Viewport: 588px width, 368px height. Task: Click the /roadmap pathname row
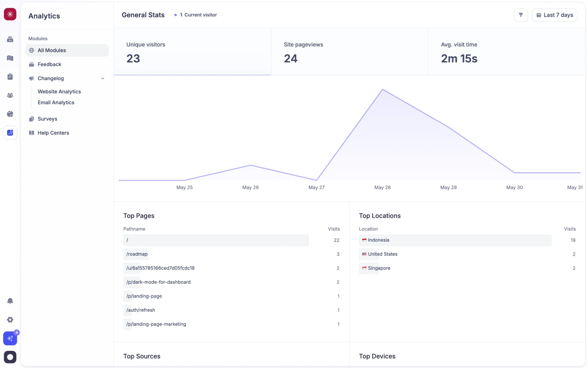[x=231, y=254]
